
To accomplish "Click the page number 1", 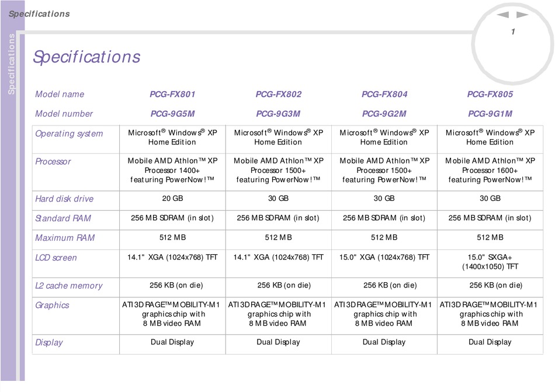I will click(513, 32).
